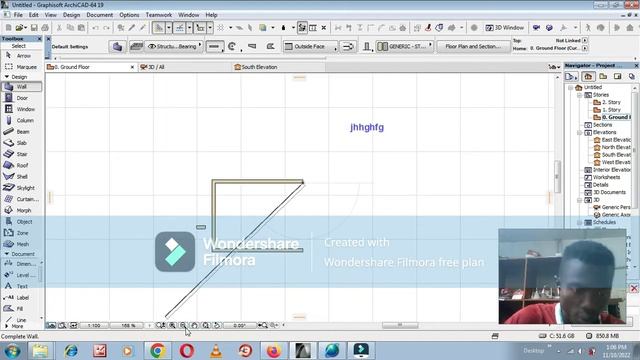Select the Shell tool
This screenshot has height=360, width=640.
coord(21,177)
